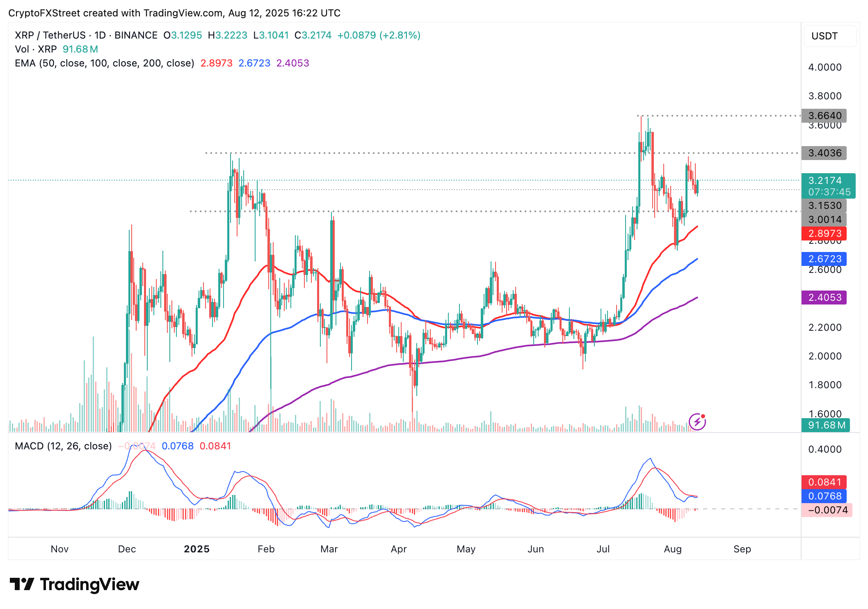Image resolution: width=868 pixels, height=609 pixels.
Task: Click the 3.0014 support line price label
Action: pyautogui.click(x=824, y=220)
